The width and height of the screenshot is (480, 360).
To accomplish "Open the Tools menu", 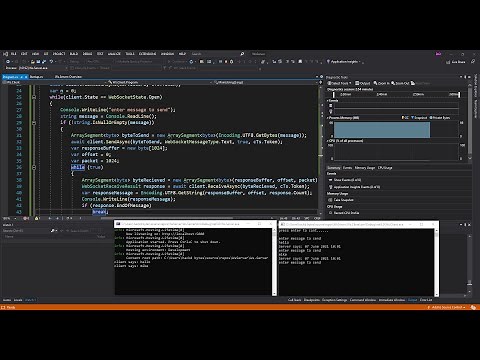I will (x=130, y=54).
